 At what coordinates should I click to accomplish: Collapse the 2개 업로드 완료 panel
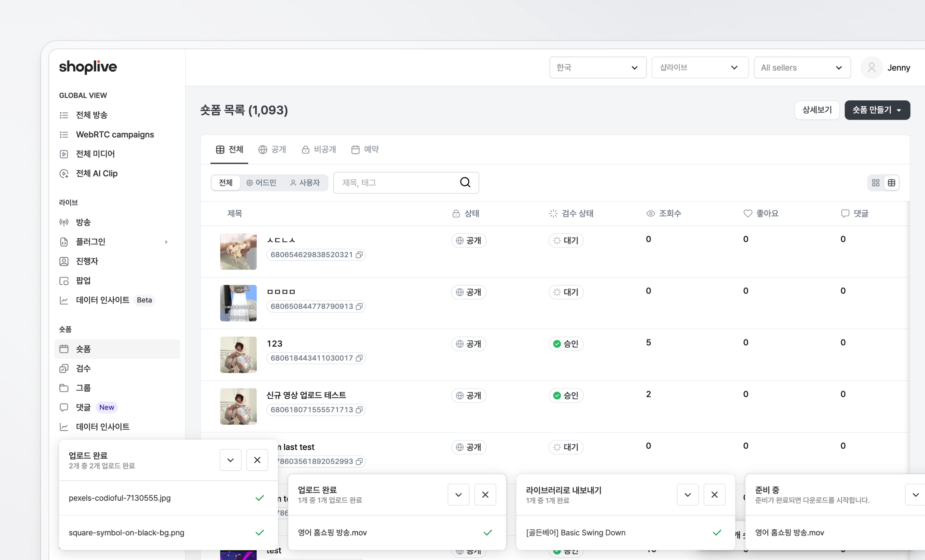230,460
